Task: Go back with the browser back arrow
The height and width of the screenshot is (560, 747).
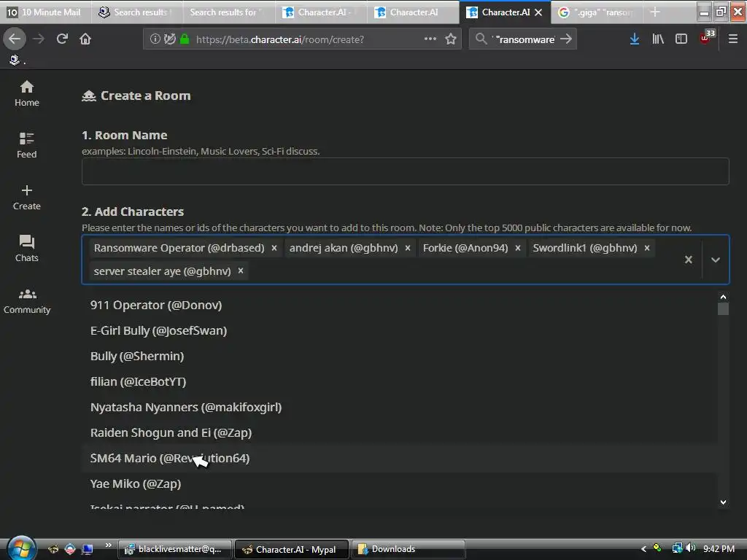Action: (15, 39)
